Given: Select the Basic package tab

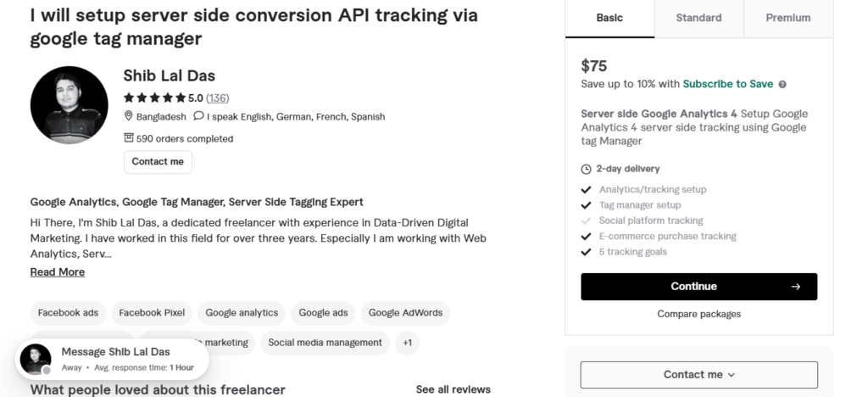Looking at the screenshot, I should (609, 19).
